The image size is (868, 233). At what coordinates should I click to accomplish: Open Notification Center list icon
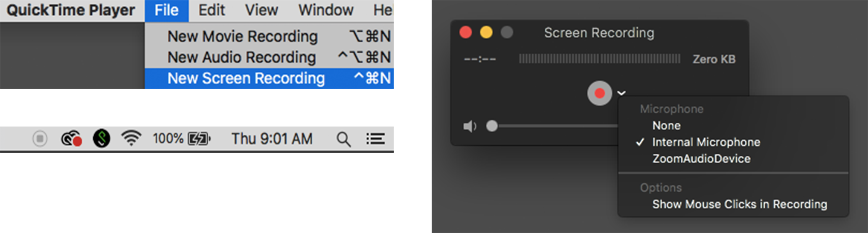point(375,139)
